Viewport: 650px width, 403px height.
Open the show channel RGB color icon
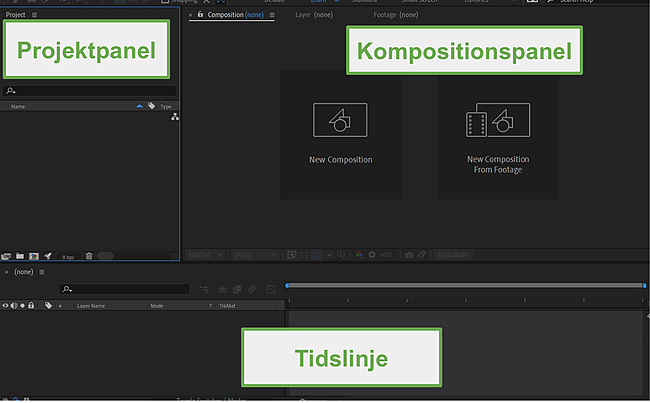[x=359, y=255]
